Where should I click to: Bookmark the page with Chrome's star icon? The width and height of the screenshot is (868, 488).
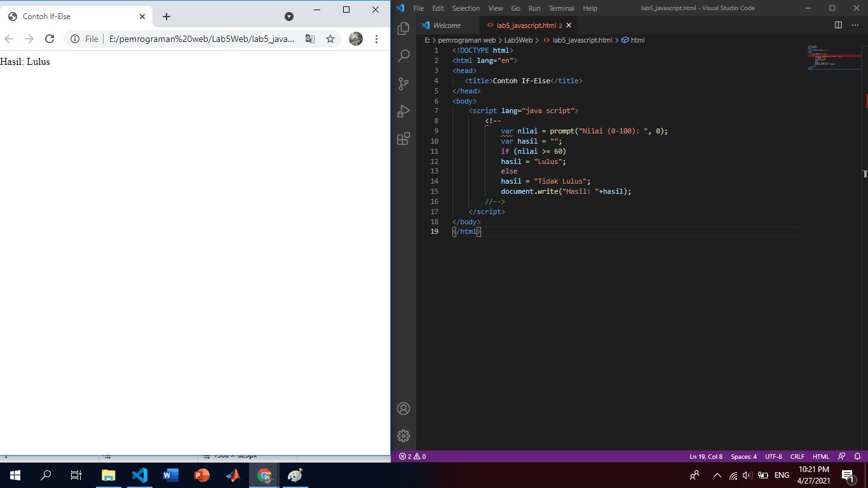[x=330, y=39]
